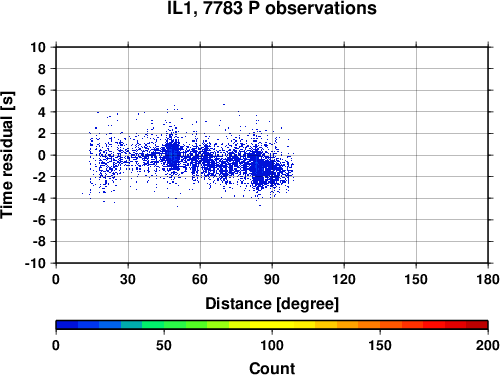Click the 'Distance [degree]' axis label
This screenshot has height=375, width=500.
coord(272,304)
